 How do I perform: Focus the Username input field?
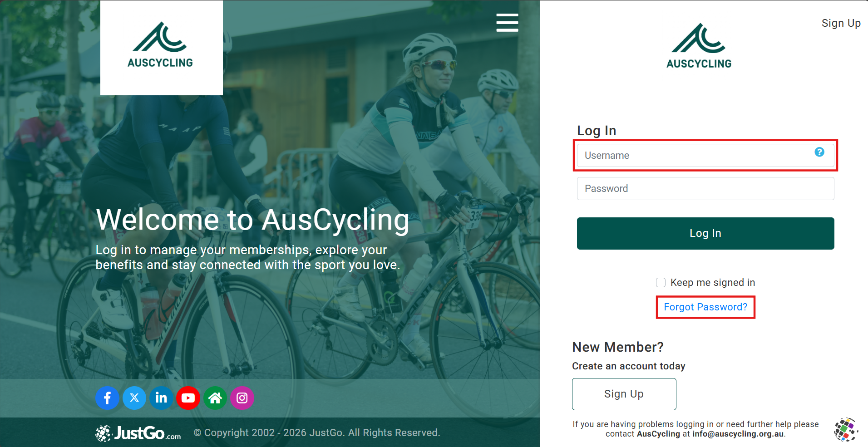(x=705, y=155)
